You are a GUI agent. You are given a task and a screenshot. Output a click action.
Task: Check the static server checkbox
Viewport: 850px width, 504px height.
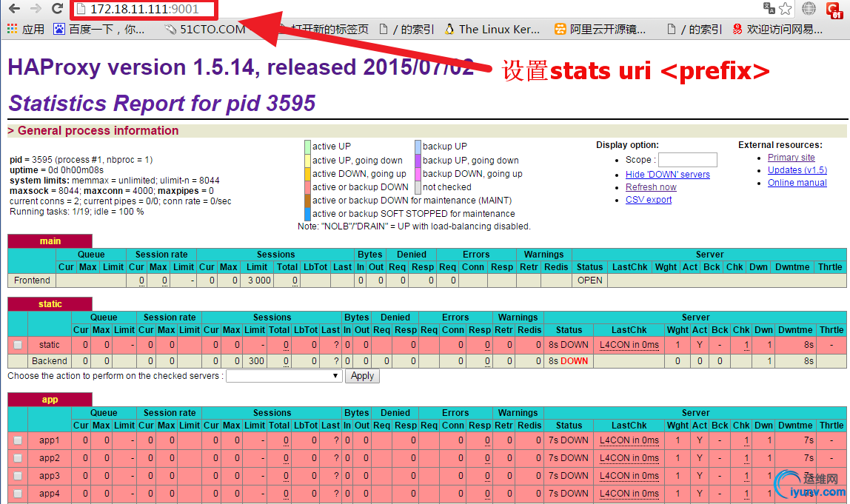click(x=18, y=345)
